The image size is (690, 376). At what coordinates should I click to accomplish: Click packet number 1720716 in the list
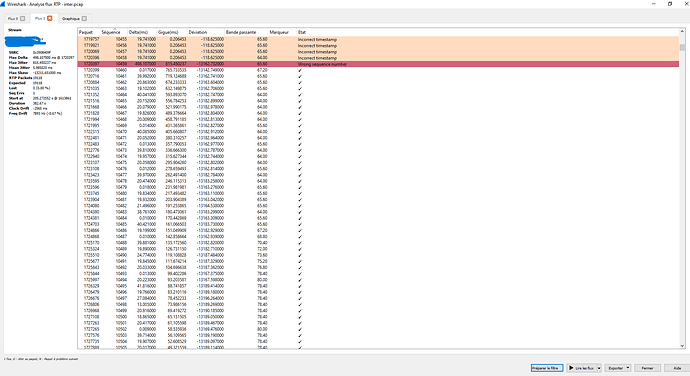92,76
